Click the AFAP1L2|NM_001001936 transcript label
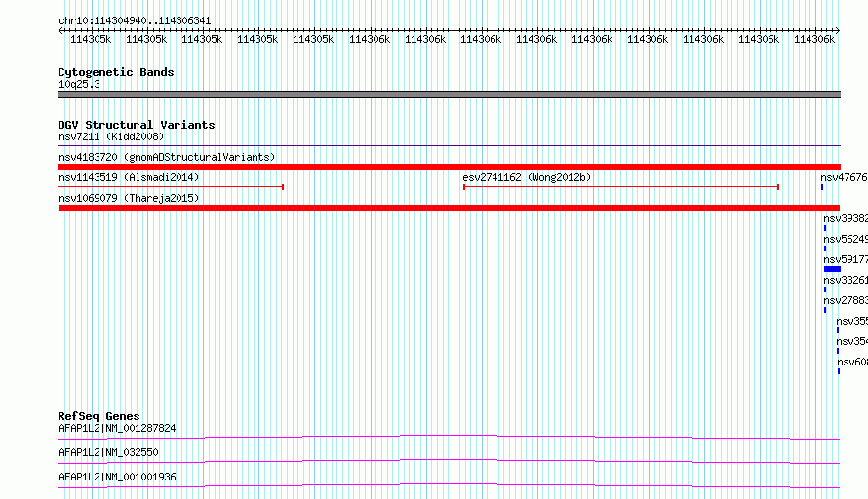This screenshot has width=868, height=499. coord(117,477)
